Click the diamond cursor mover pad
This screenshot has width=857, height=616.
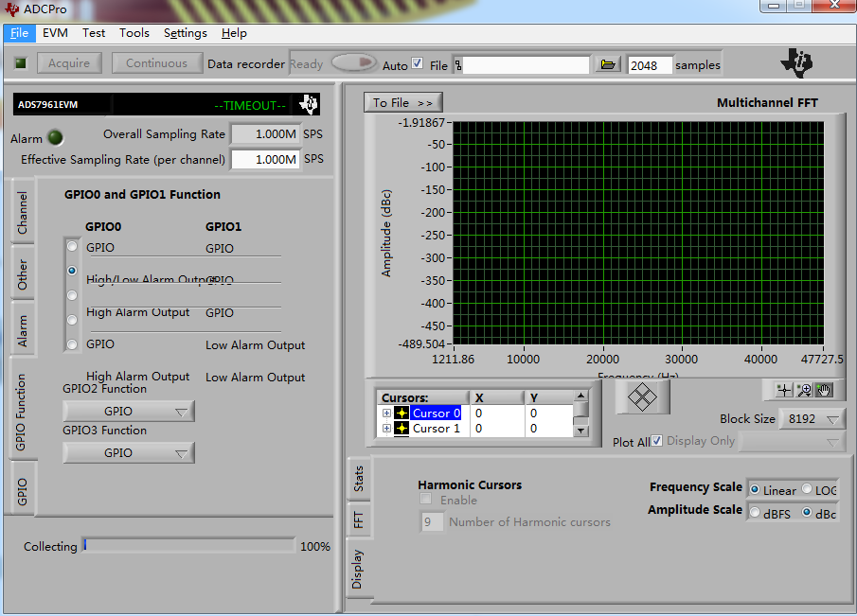[642, 396]
